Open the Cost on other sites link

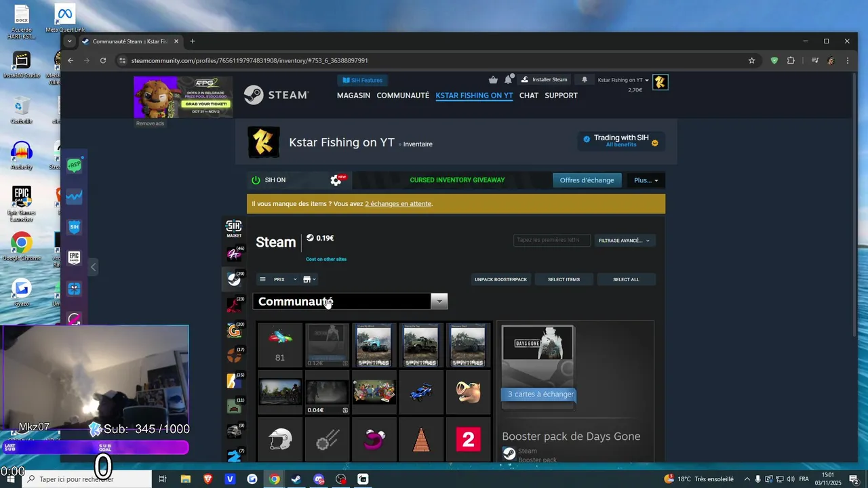pos(326,259)
